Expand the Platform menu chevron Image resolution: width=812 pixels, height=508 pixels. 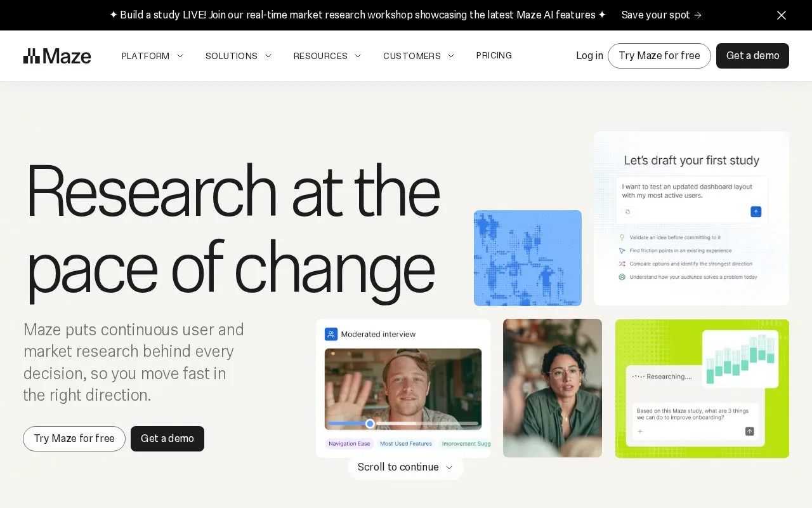(180, 56)
